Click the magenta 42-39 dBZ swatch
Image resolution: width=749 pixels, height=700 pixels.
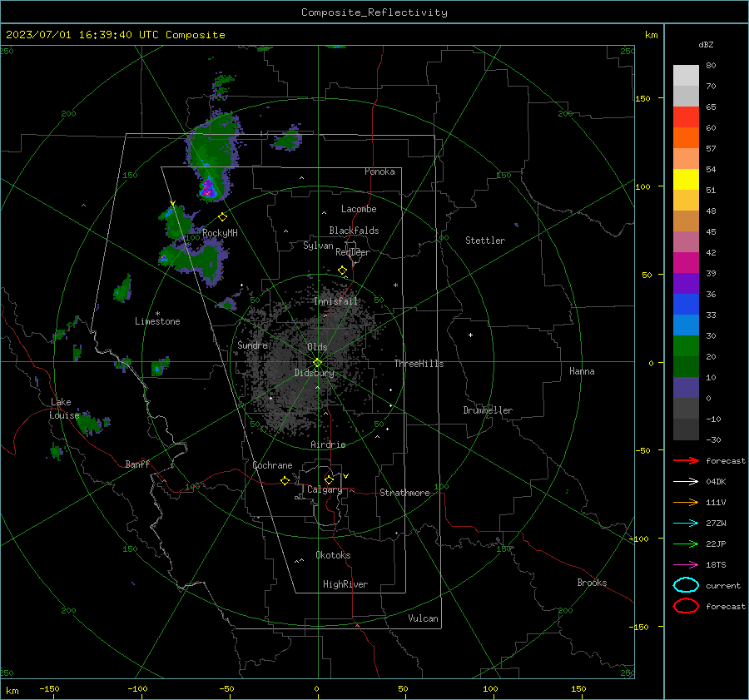[x=686, y=263]
